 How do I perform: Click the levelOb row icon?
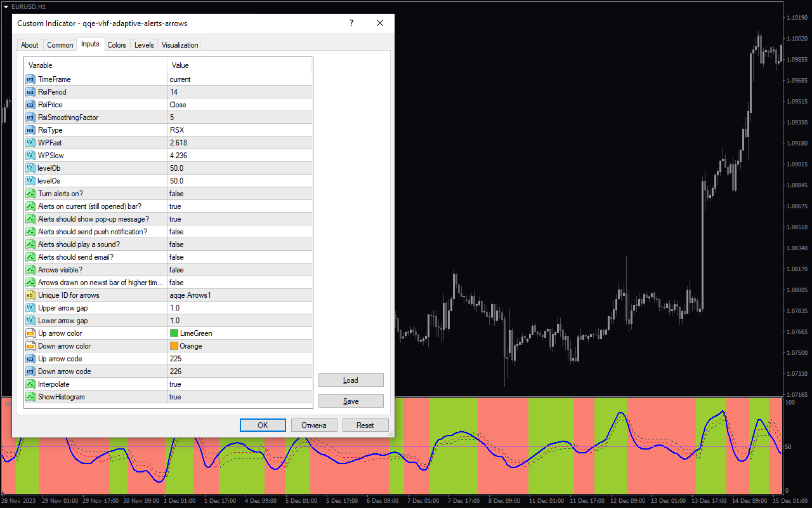point(30,168)
